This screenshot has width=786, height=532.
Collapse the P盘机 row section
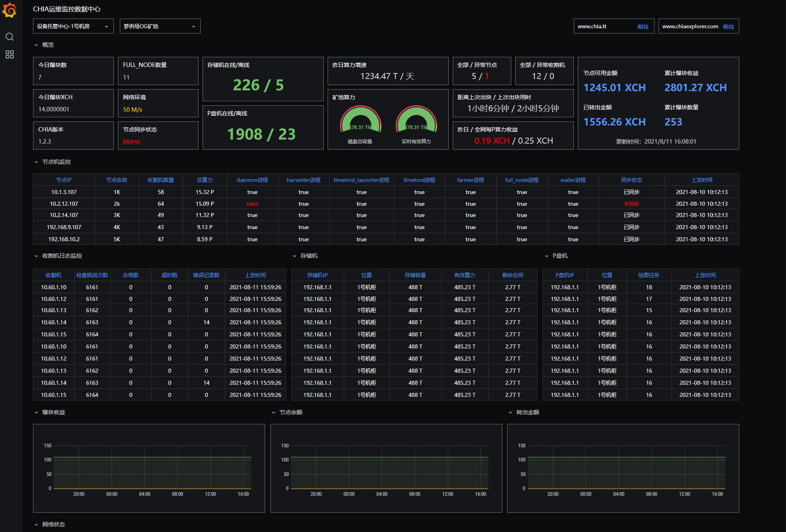click(x=556, y=256)
